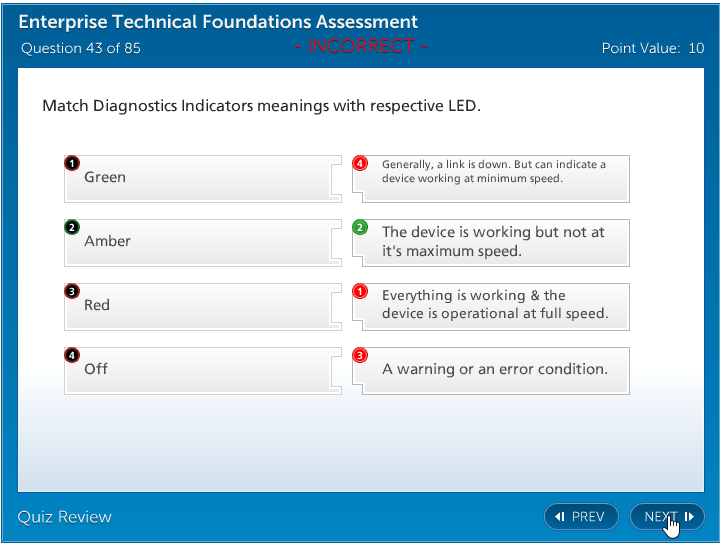Click the 'operational at full speed' answer box
Screen dimensions: 720x546
[495, 306]
